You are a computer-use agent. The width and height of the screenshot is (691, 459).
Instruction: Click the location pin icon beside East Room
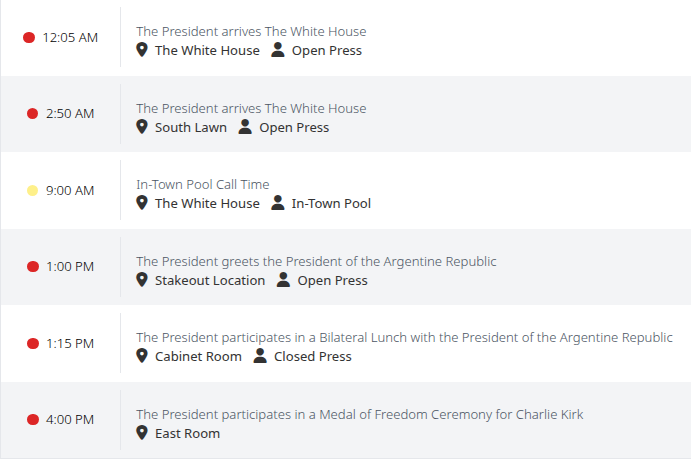142,433
